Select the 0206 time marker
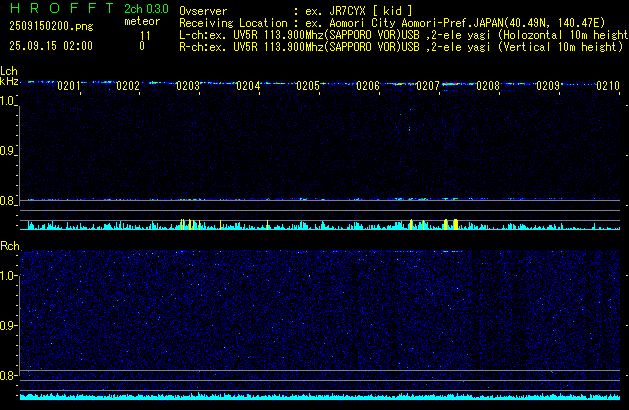The width and height of the screenshot is (629, 410). pos(368,86)
